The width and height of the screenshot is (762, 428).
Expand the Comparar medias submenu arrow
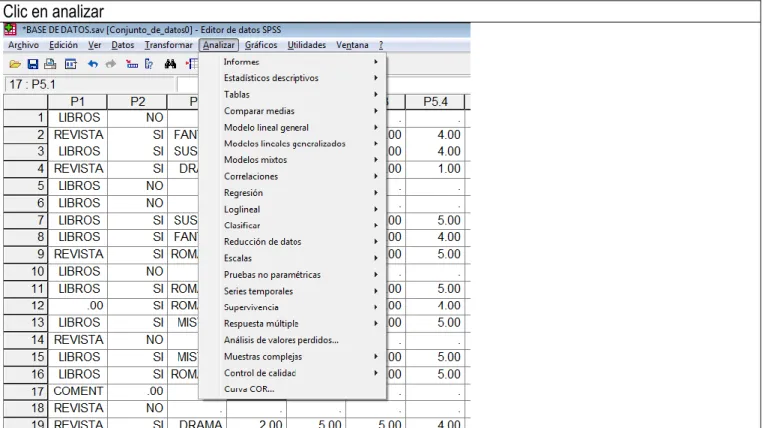(x=376, y=111)
